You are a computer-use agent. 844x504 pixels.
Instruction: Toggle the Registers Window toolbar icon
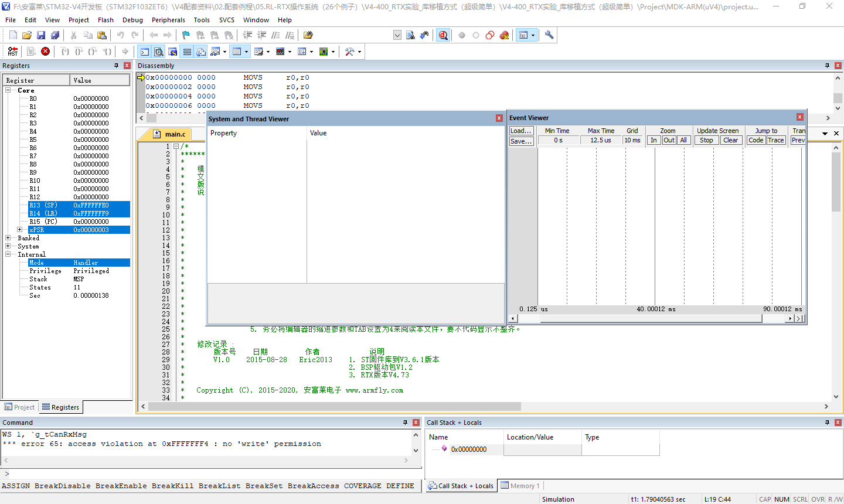[187, 52]
